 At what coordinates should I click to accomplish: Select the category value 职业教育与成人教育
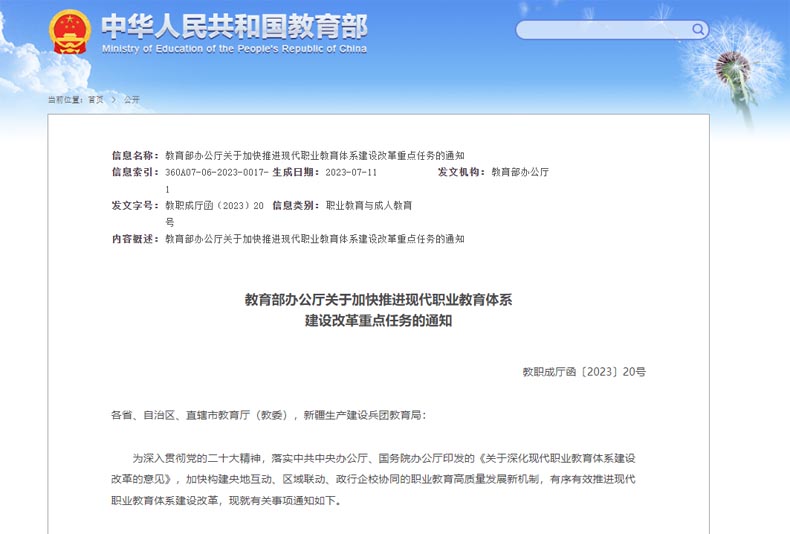[x=369, y=206]
